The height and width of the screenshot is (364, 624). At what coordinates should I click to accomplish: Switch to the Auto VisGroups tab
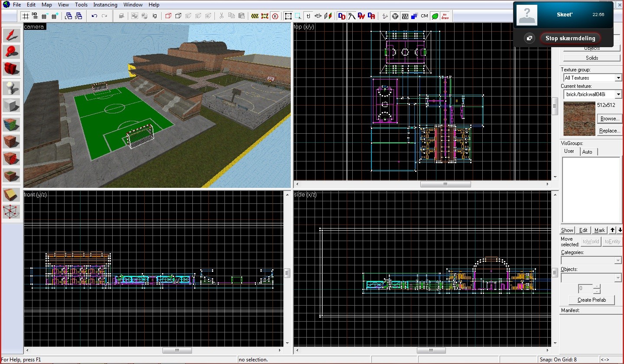587,152
